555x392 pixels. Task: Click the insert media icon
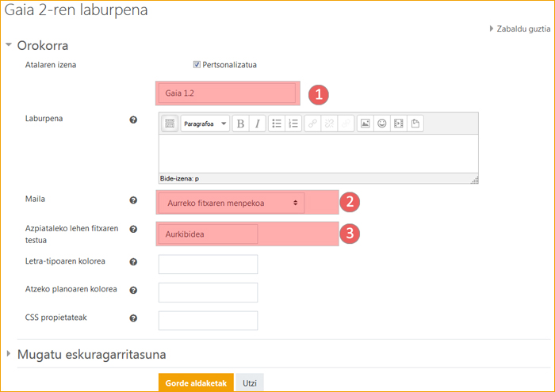click(x=398, y=124)
